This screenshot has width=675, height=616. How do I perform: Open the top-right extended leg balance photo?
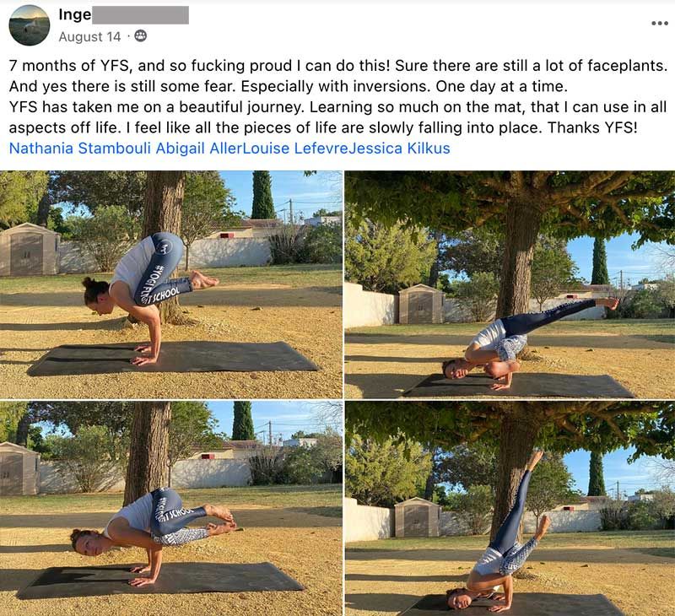pos(510,284)
